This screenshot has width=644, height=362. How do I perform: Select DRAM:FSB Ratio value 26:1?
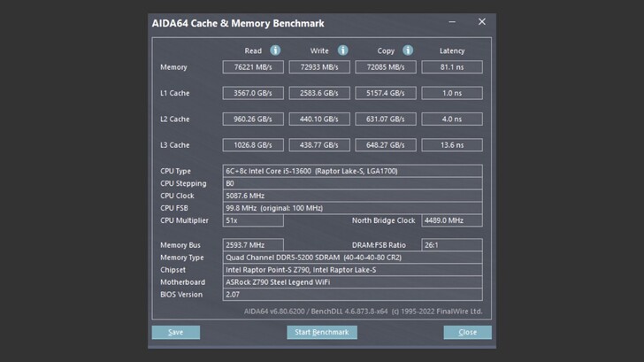point(452,245)
